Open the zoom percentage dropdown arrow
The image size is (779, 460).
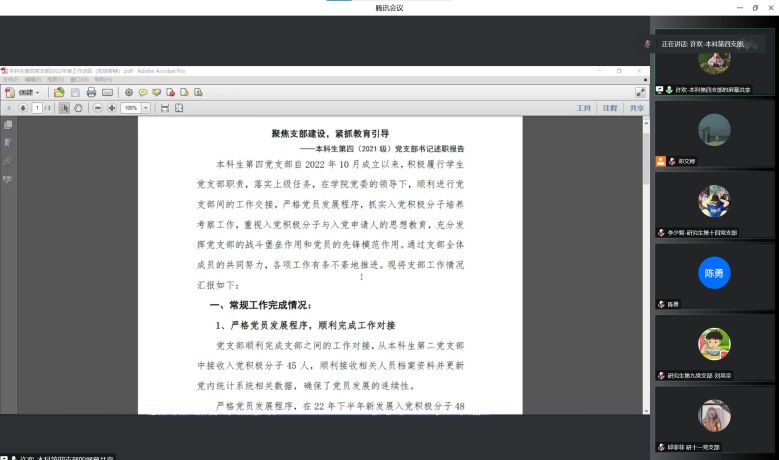(146, 107)
